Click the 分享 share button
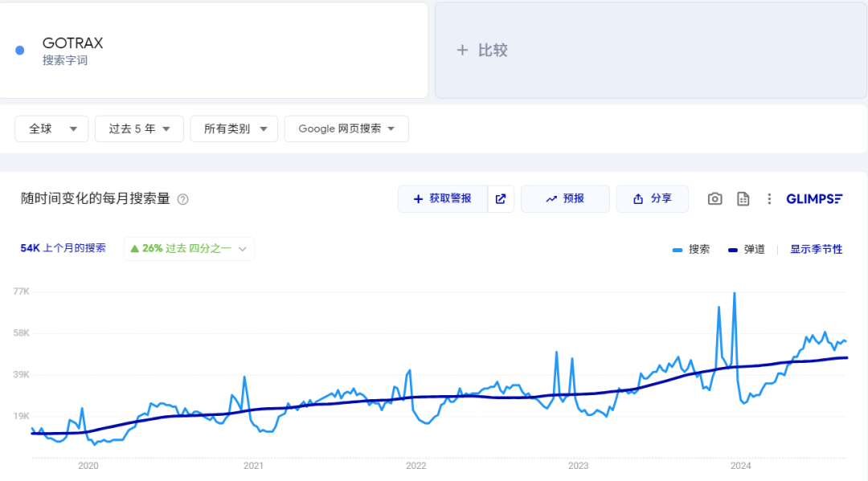Image resolution: width=868 pixels, height=481 pixels. [x=652, y=199]
